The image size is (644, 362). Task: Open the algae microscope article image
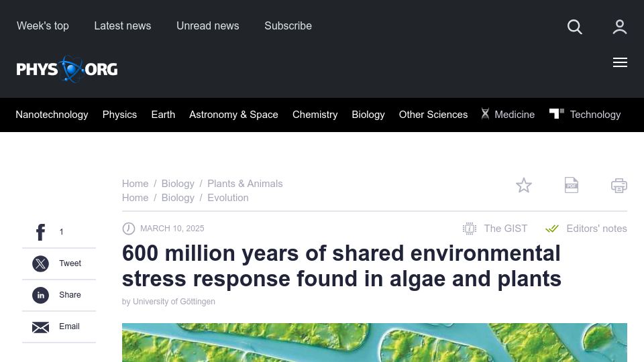pyautogui.click(x=374, y=343)
